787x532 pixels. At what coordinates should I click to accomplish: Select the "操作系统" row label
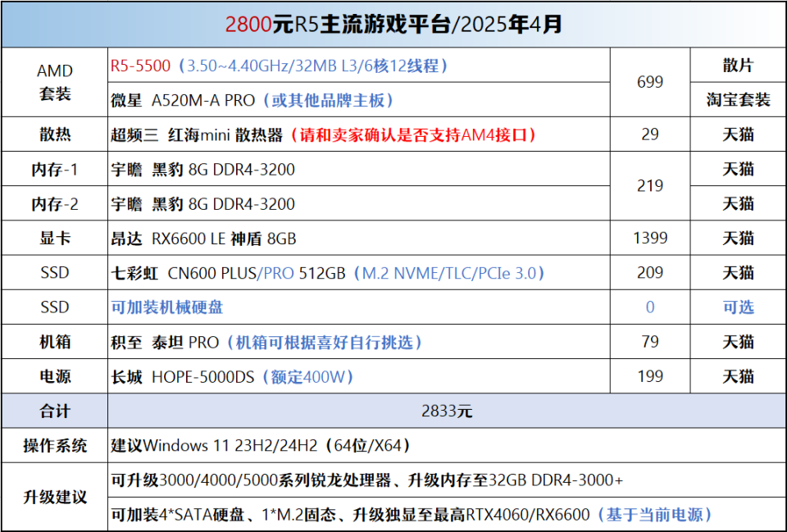[55, 446]
